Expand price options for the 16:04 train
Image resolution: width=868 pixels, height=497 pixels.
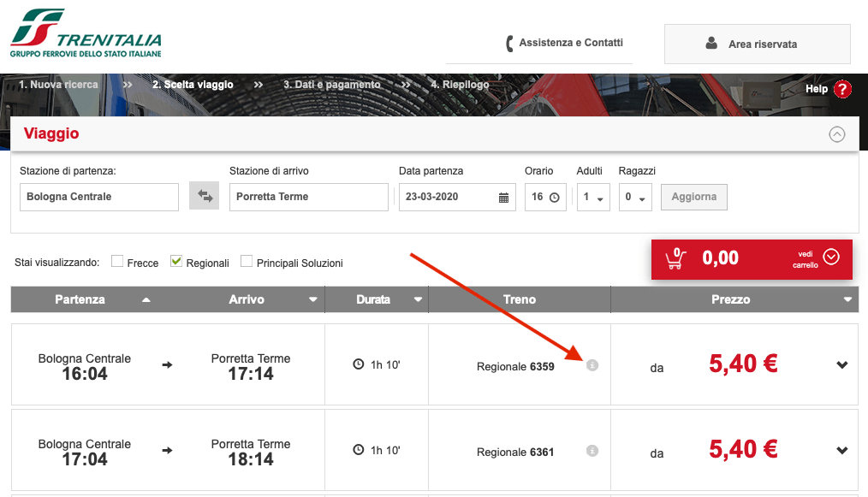pyautogui.click(x=842, y=364)
